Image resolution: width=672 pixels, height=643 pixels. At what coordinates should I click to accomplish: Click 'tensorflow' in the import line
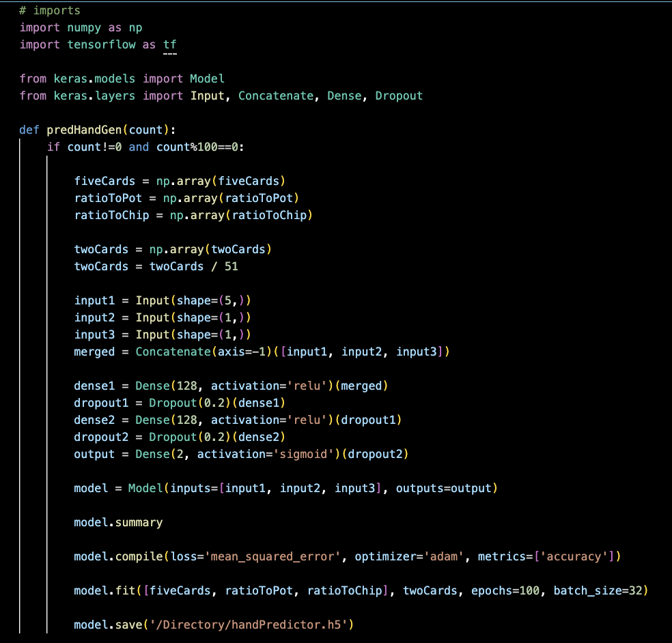pyautogui.click(x=101, y=44)
